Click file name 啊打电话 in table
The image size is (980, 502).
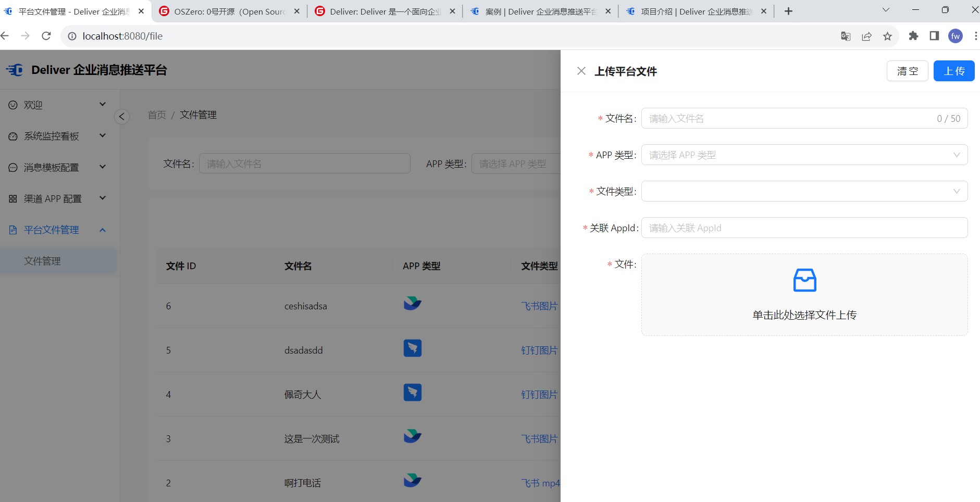point(303,483)
